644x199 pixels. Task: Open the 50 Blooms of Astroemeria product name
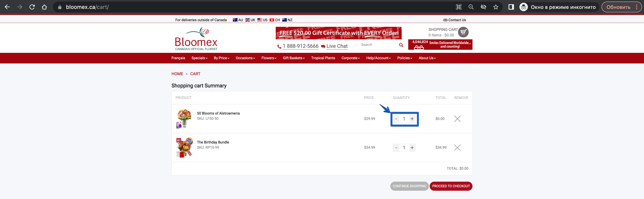coord(218,113)
